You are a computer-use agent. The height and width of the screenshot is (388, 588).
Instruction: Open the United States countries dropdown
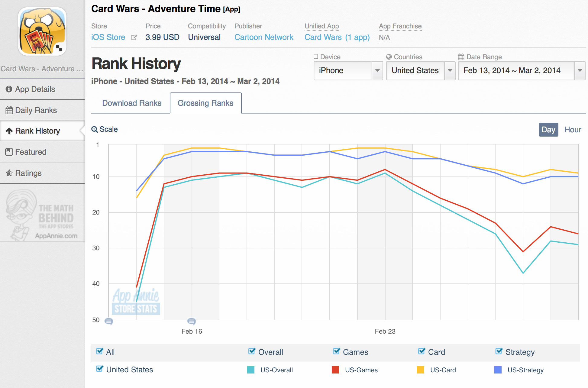click(x=421, y=70)
